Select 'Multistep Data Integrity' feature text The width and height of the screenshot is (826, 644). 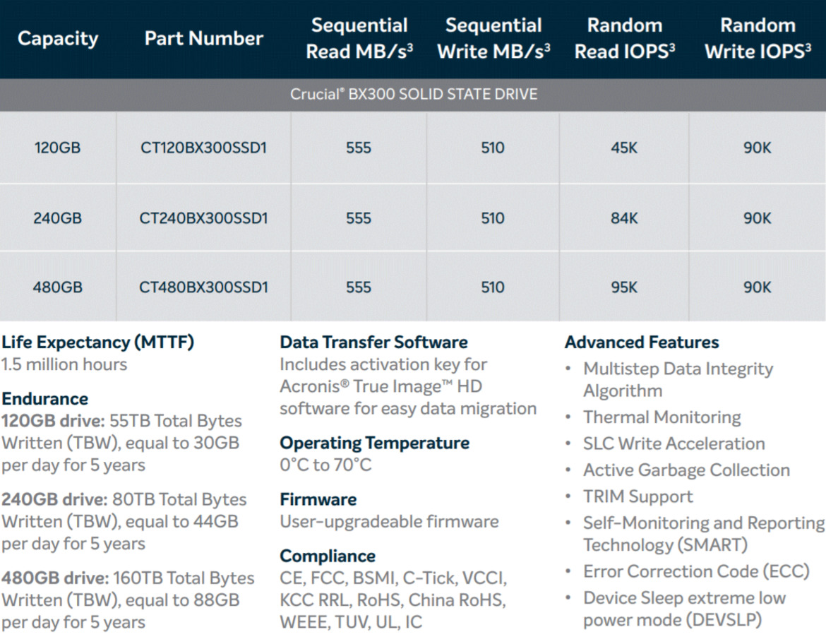click(678, 369)
